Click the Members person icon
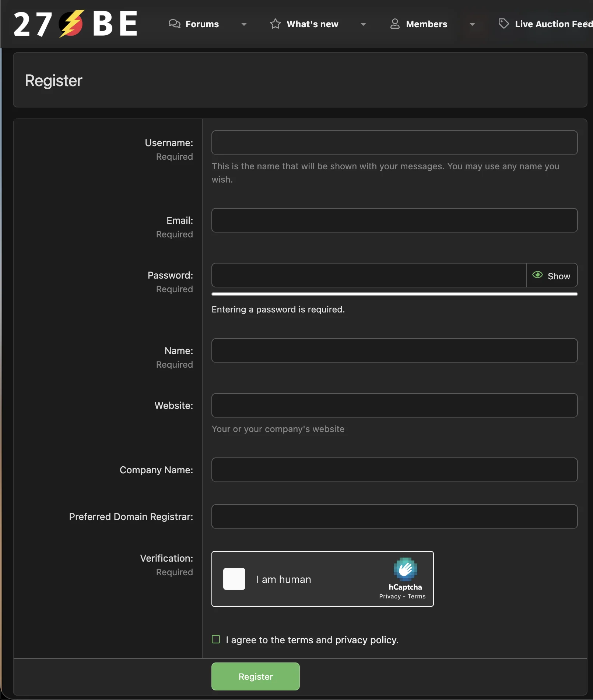 [395, 24]
